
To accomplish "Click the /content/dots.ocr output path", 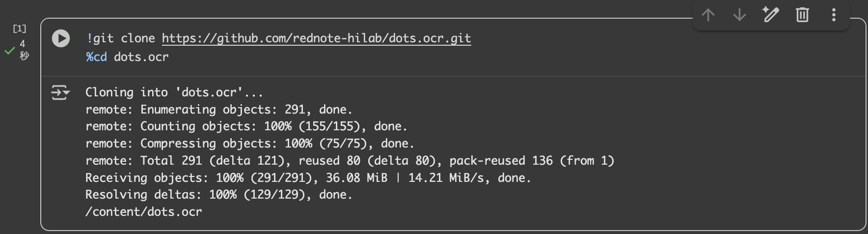I will pos(143,212).
